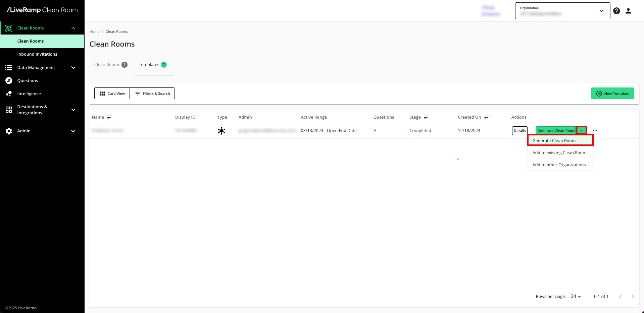Screen dimensions: 644x313
Task: Expand the Data Management section
Action: coord(73,68)
